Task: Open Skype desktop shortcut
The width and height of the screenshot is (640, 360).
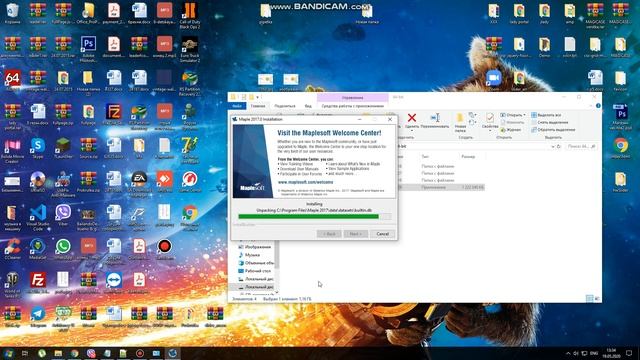Action: pos(38,149)
